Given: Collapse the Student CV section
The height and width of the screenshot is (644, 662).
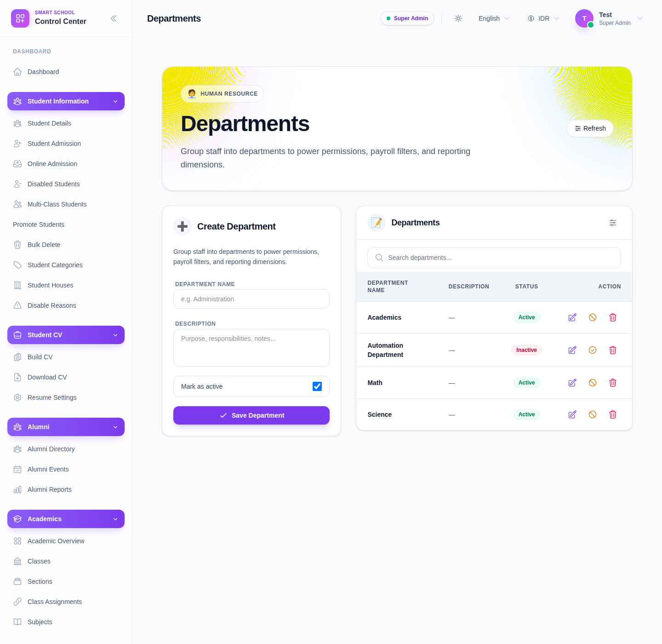Looking at the screenshot, I should [x=66, y=335].
